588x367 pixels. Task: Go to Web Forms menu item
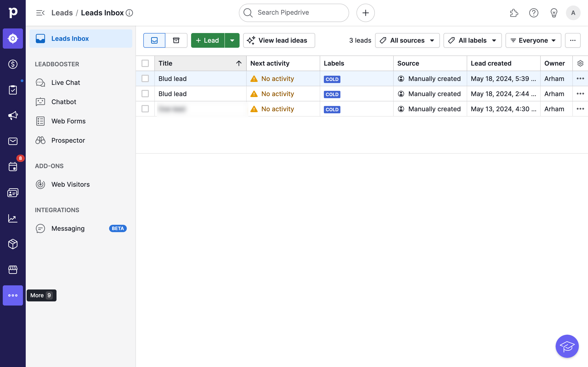click(68, 121)
